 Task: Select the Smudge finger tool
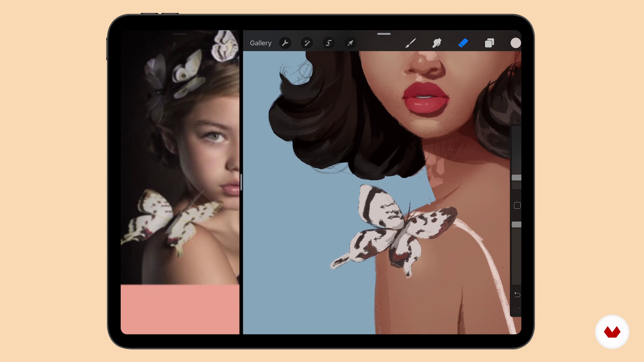coord(437,43)
